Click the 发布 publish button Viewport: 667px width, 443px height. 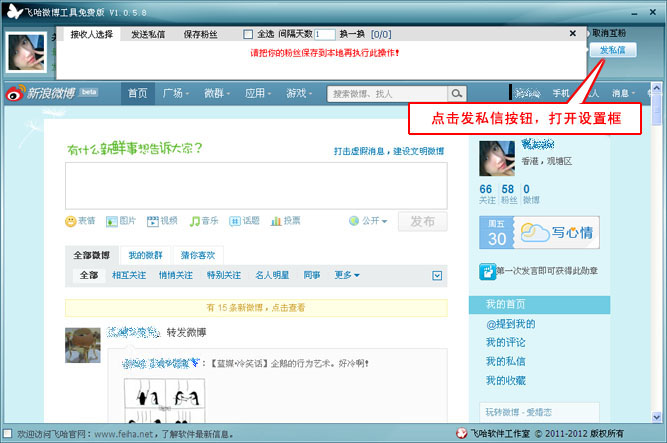click(422, 221)
